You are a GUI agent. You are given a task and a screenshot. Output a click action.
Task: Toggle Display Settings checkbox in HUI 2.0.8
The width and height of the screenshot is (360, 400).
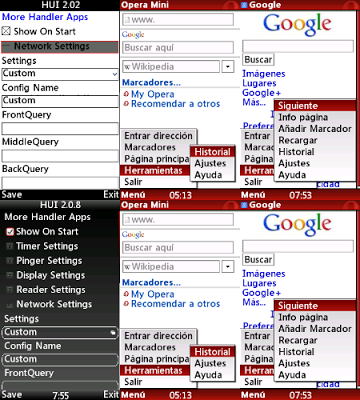pos(10,275)
